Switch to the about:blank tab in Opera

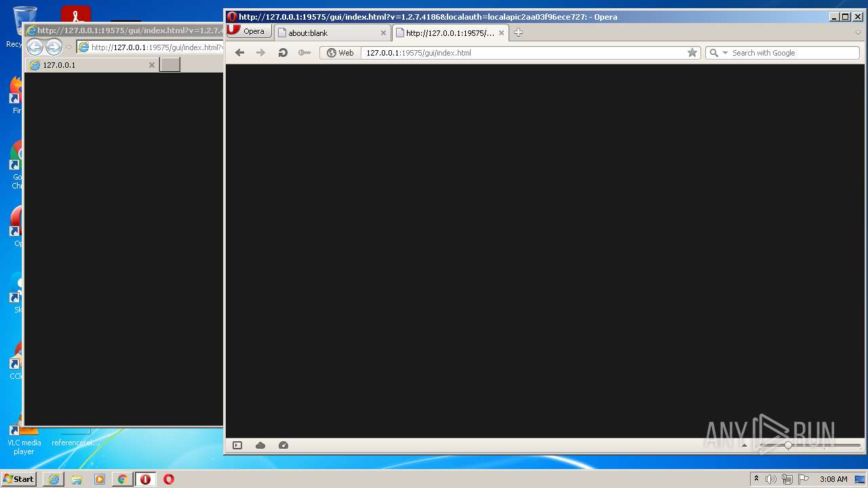coord(332,33)
